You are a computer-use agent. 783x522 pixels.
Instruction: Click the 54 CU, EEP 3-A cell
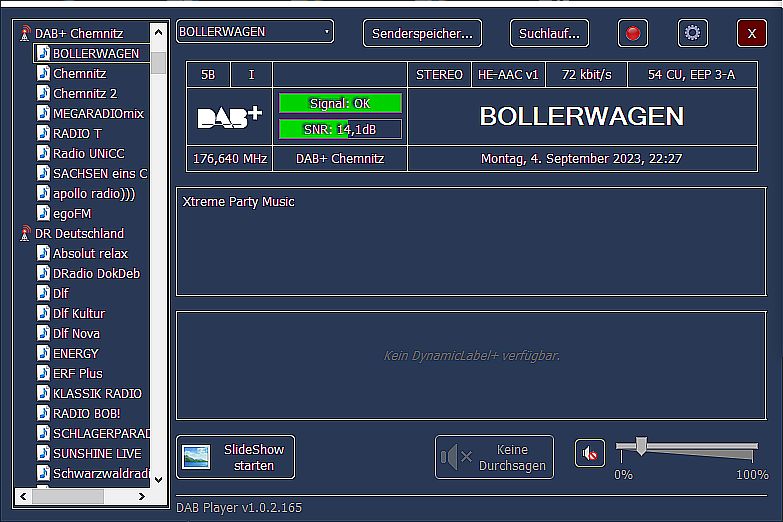[692, 74]
